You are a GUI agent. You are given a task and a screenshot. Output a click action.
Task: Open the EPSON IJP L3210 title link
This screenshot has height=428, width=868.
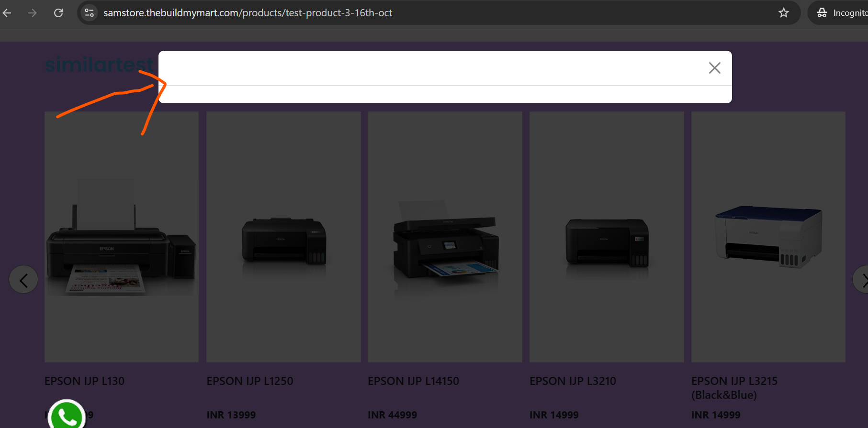(573, 381)
